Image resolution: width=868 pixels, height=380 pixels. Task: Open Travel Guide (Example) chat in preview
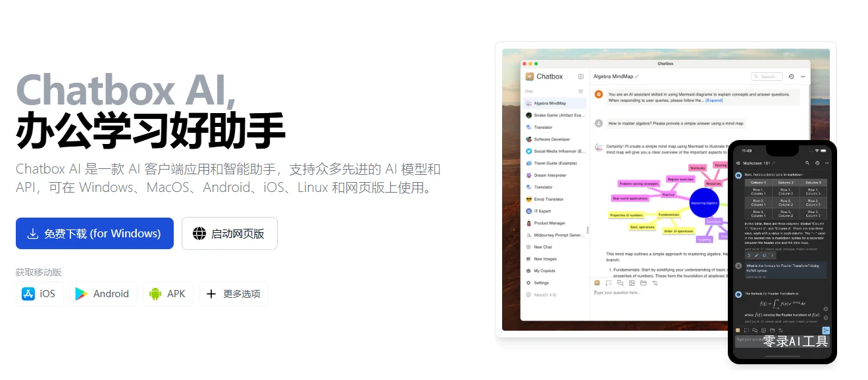tap(555, 163)
